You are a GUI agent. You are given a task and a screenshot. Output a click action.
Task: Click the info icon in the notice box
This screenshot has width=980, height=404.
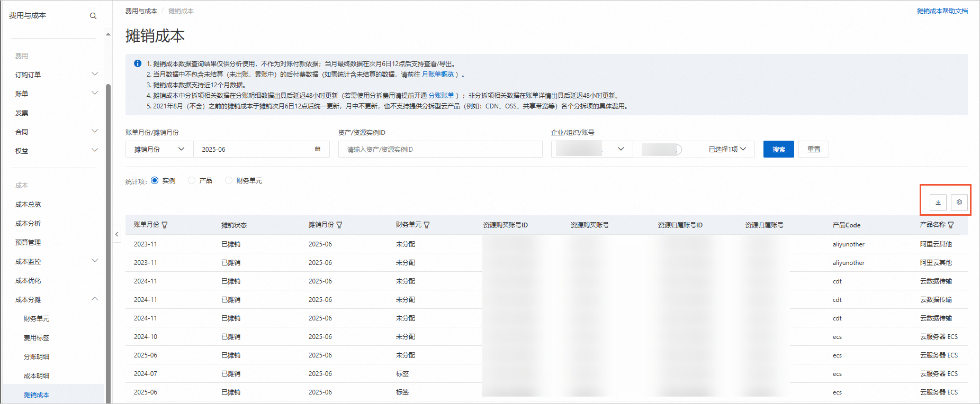(138, 63)
